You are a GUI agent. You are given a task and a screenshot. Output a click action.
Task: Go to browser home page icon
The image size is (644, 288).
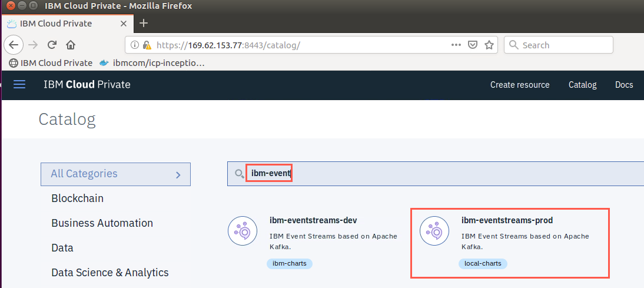coord(71,45)
